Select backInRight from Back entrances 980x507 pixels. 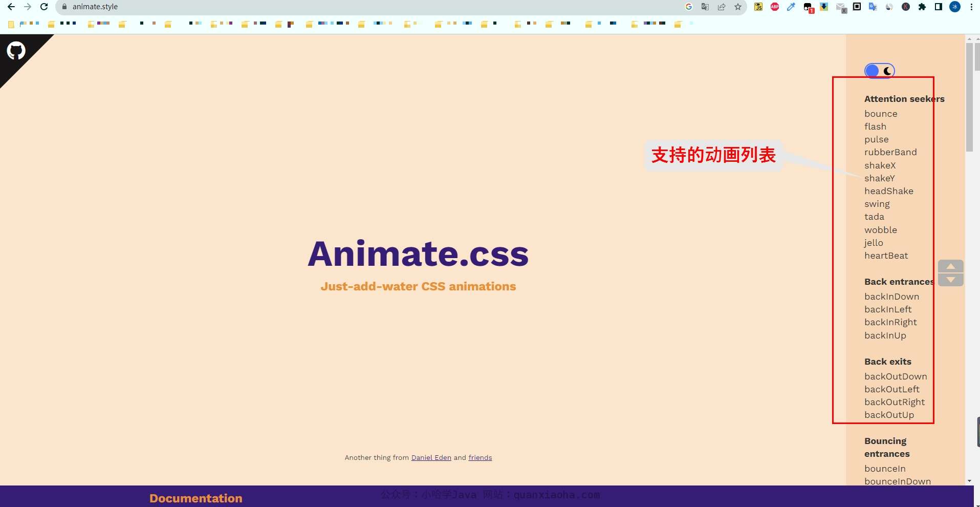click(890, 322)
